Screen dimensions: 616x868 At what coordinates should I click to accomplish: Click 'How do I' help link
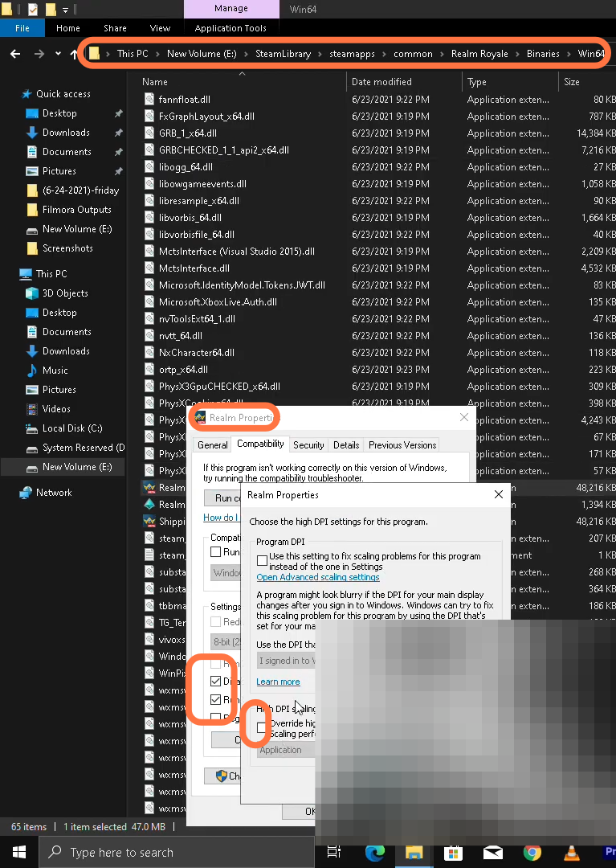pos(221,518)
